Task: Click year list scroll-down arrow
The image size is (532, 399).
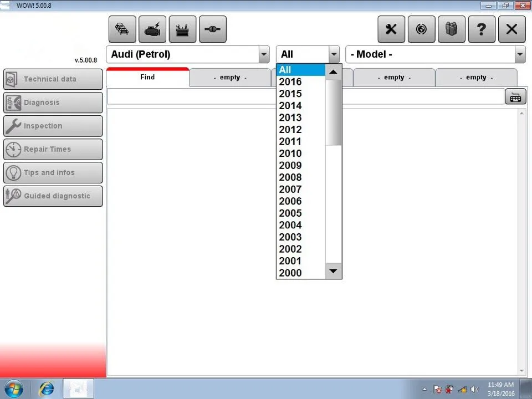Action: pos(333,271)
